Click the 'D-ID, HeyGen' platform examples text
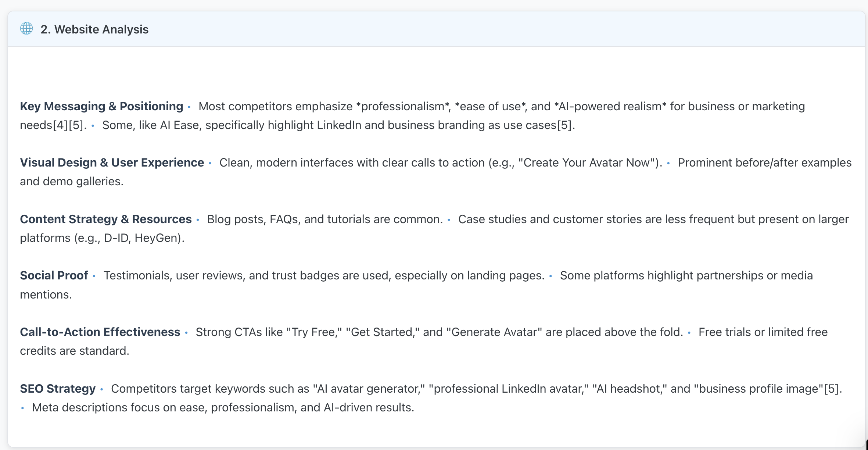 (x=141, y=238)
